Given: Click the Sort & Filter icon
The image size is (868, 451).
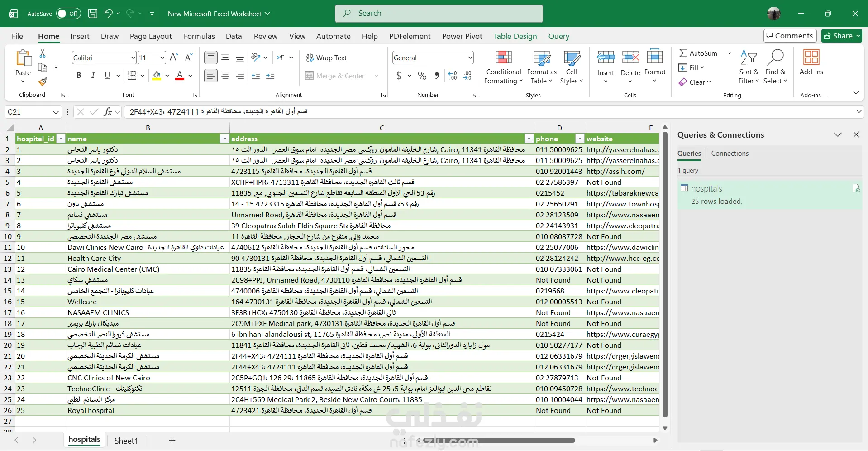Looking at the screenshot, I should (x=749, y=58).
